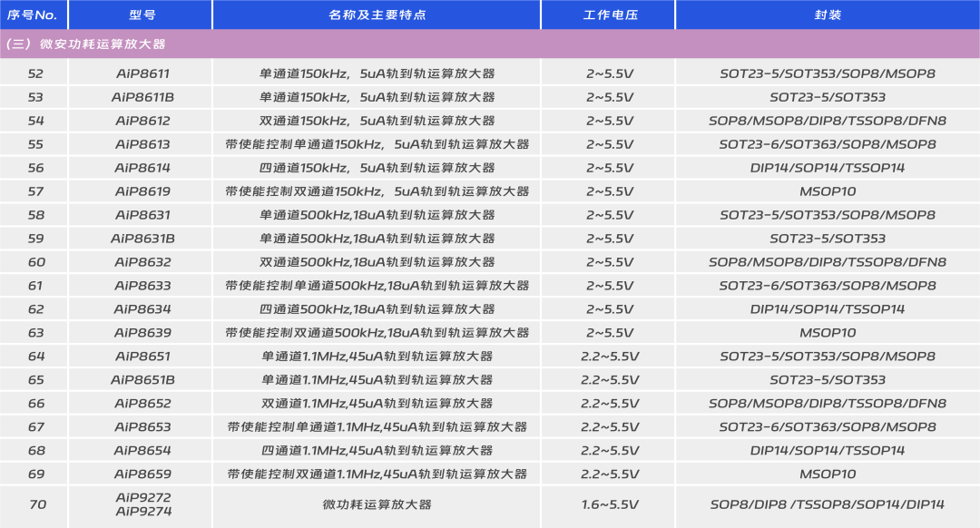Select model cell AiP8611
Screen dimensions: 980x528
click(142, 73)
